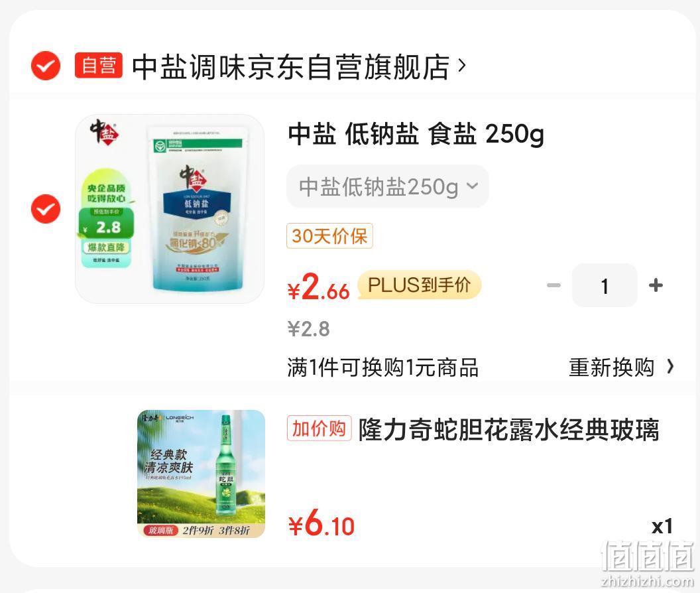Viewport: 700px width, 593px height.
Task: Click the 30天价保 tag
Action: pos(329,235)
